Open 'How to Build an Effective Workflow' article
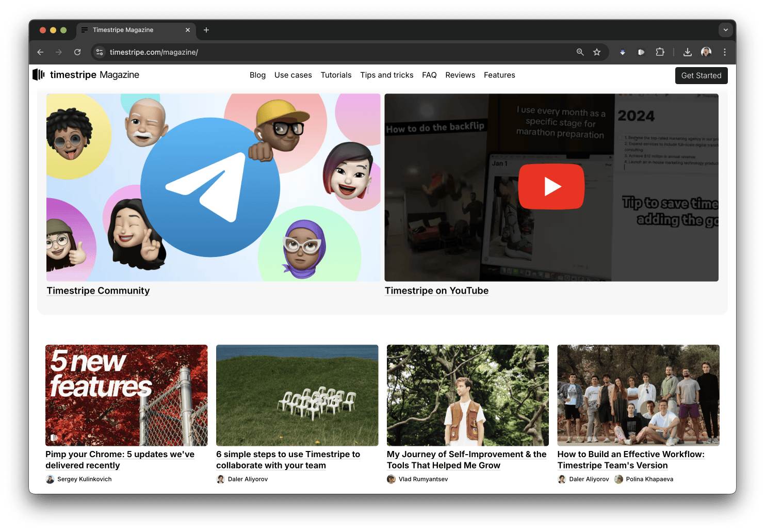The image size is (765, 532). 631,460
